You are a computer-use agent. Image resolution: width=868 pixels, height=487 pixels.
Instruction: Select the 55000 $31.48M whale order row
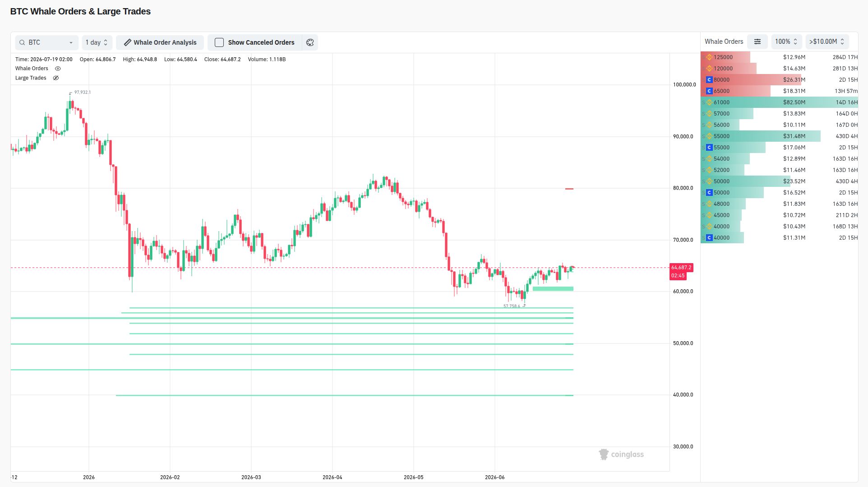pos(779,136)
